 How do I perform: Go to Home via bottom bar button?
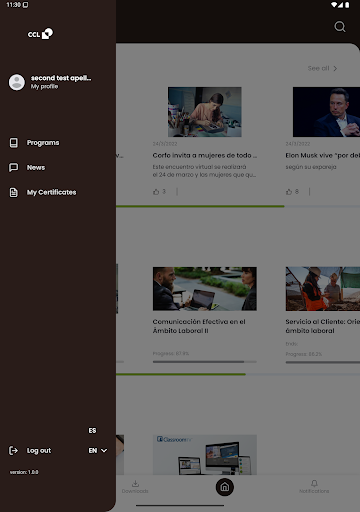(225, 487)
